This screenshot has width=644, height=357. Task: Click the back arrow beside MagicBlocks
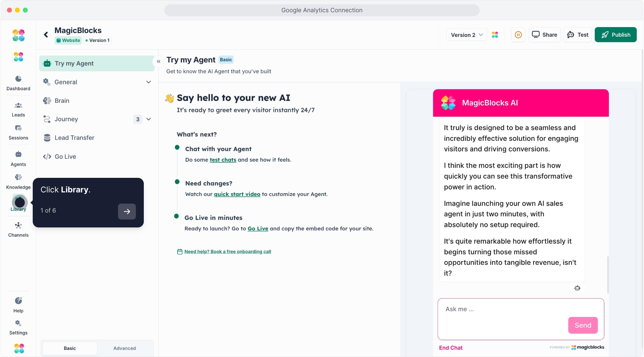46,35
